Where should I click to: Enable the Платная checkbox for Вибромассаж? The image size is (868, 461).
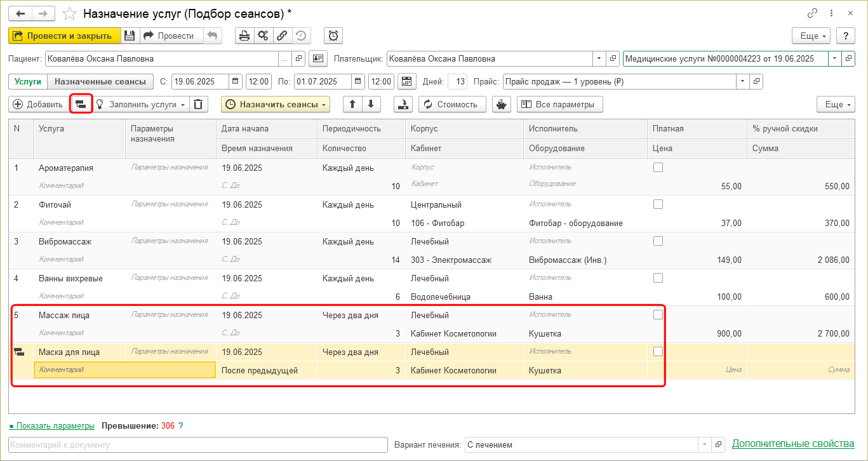pyautogui.click(x=658, y=241)
